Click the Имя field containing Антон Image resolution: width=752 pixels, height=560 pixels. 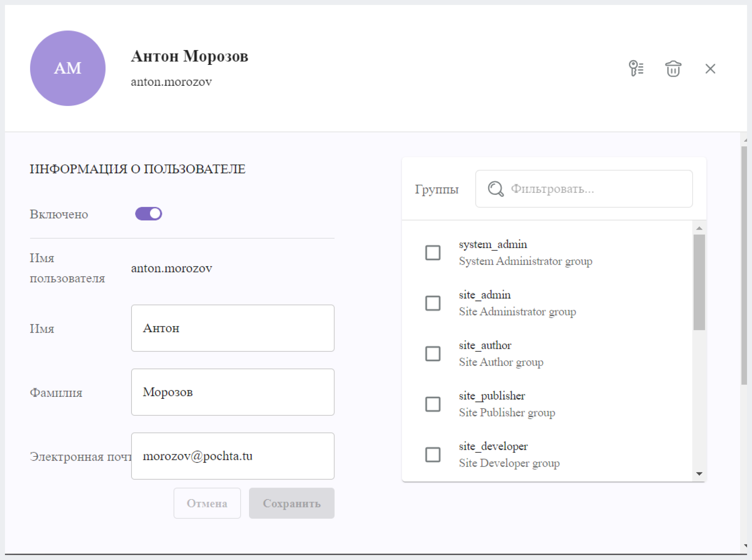point(233,328)
